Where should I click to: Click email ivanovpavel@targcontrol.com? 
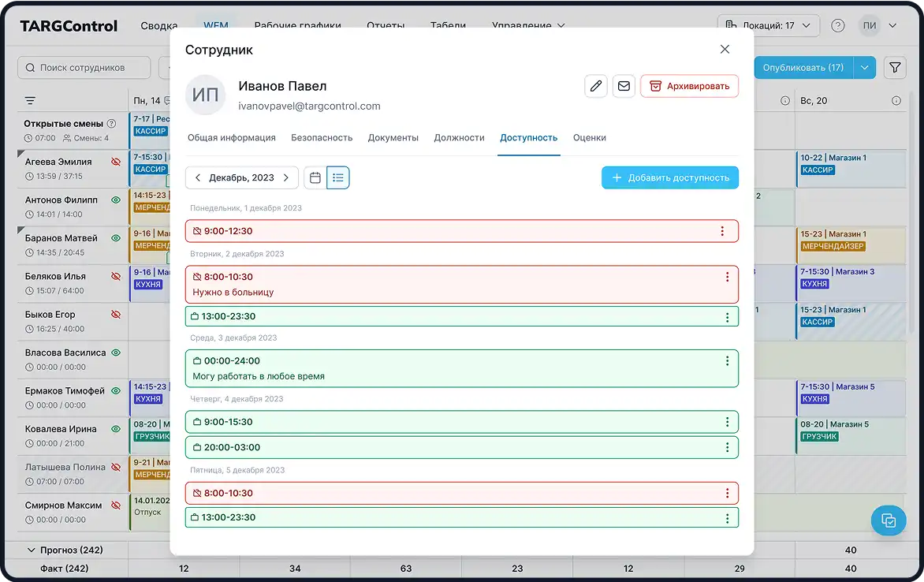[309, 106]
